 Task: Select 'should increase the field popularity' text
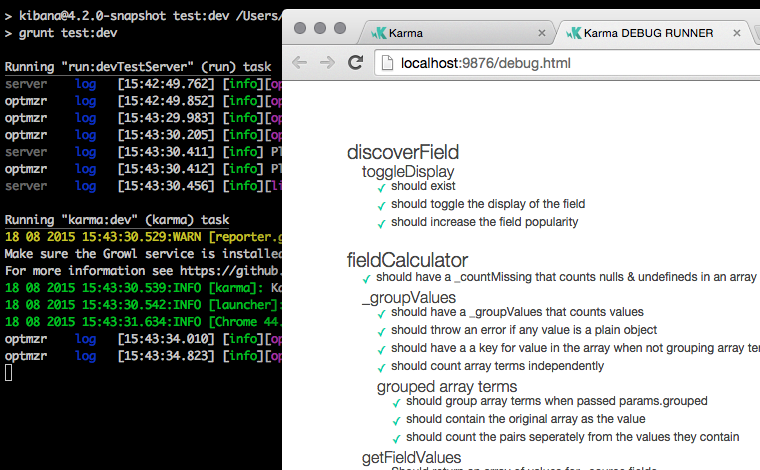(485, 222)
